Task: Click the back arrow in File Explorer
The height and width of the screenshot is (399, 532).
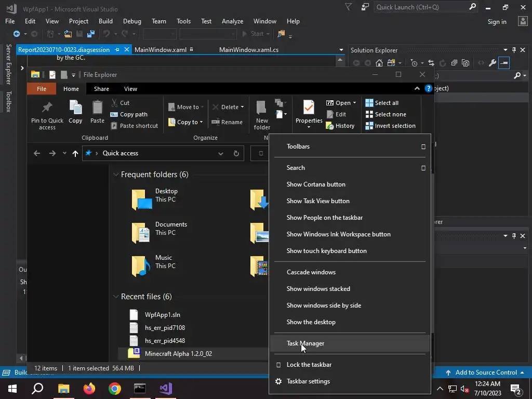Action: click(37, 153)
